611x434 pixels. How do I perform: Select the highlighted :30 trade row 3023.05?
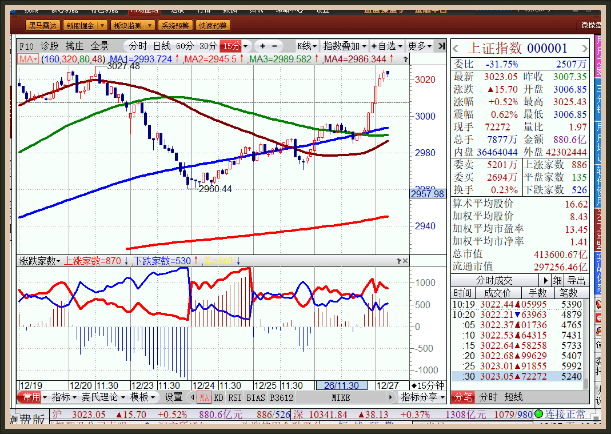pyautogui.click(x=517, y=376)
